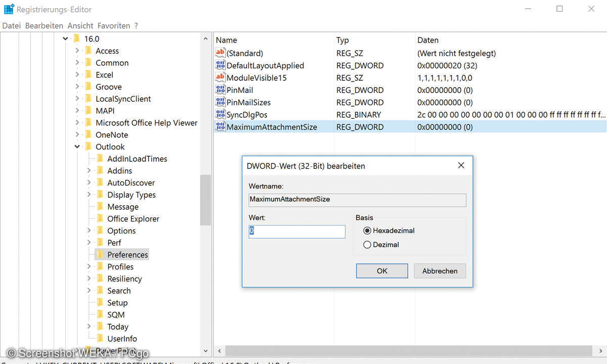
Task: Click the Outlook key folder icon
Action: (x=88, y=147)
